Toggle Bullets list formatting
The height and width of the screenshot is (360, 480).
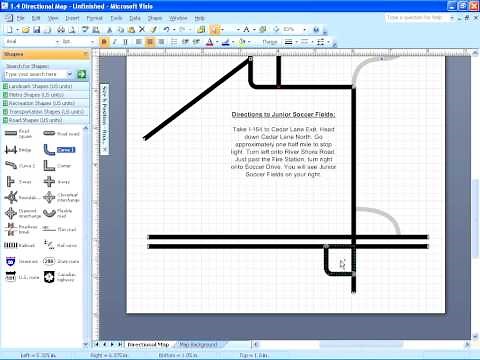tap(174, 42)
